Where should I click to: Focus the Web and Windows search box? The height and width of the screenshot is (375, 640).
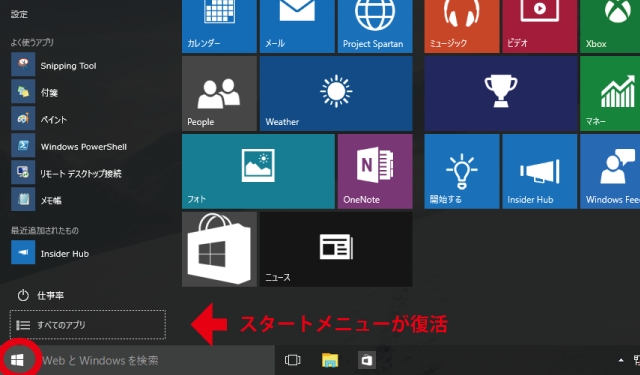[x=155, y=360]
